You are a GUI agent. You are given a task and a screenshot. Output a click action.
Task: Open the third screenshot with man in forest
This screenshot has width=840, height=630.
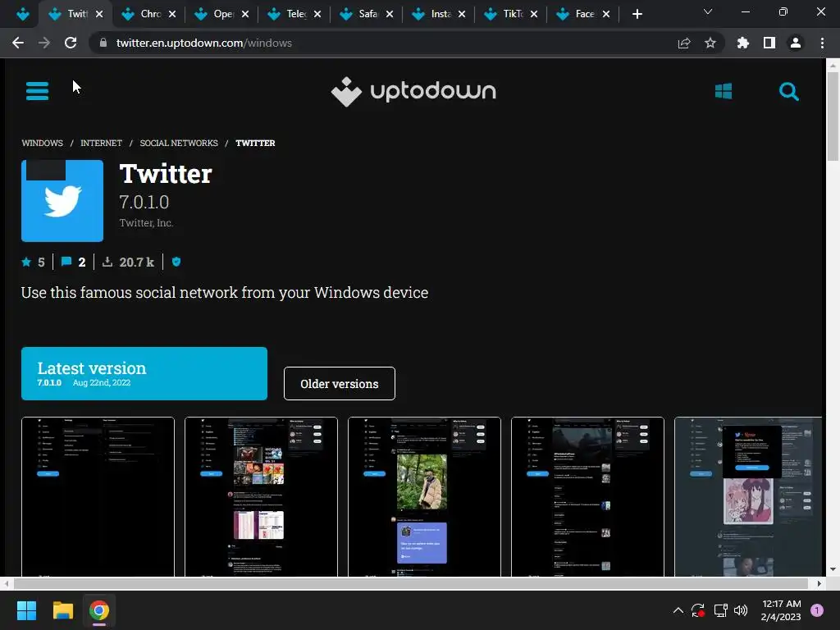coord(425,496)
